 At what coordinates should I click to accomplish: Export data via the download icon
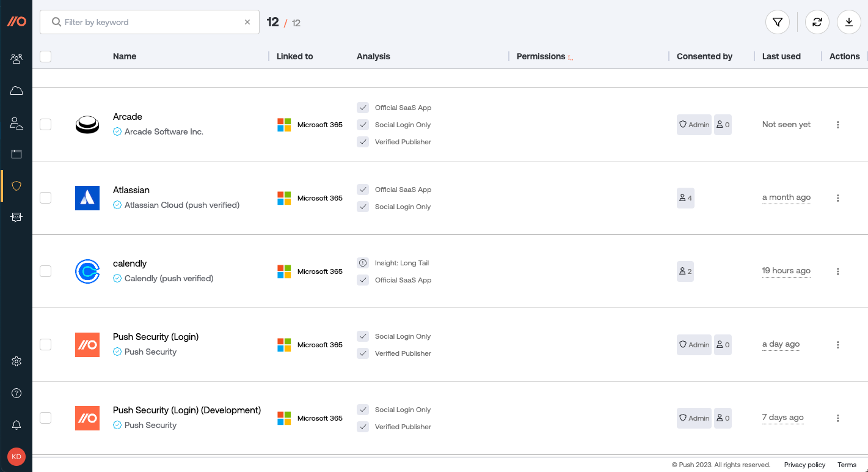click(x=849, y=22)
